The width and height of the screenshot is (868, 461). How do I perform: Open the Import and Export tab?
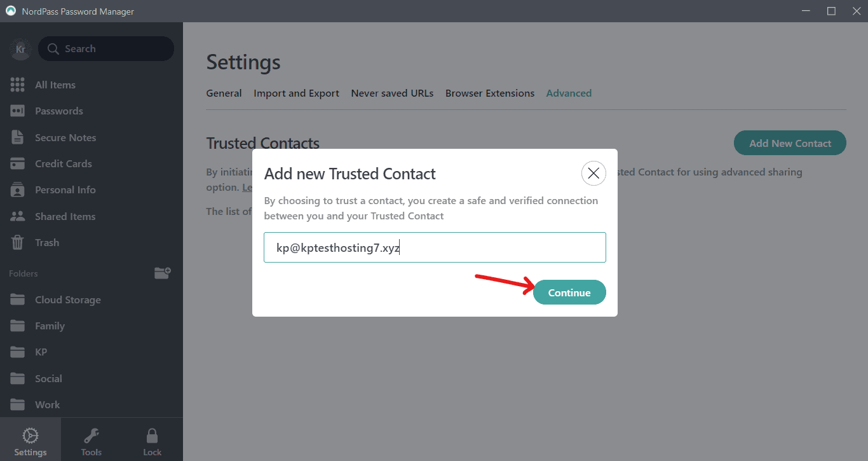(296, 93)
